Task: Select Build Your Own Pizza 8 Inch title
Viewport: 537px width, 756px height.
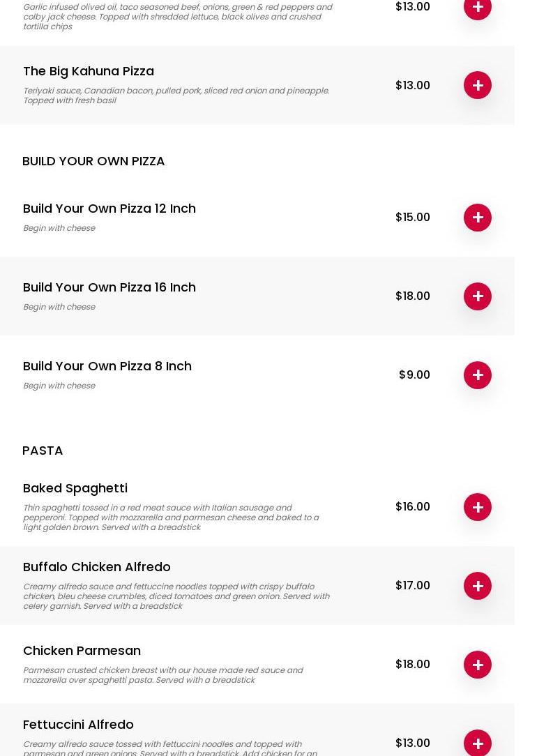Action: point(107,366)
